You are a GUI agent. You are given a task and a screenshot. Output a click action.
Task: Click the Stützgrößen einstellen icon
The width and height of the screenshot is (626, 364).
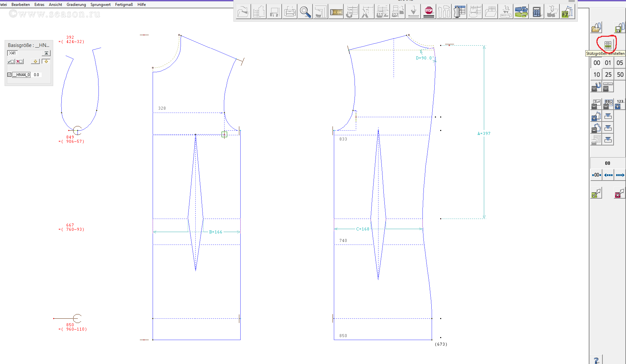point(608,44)
